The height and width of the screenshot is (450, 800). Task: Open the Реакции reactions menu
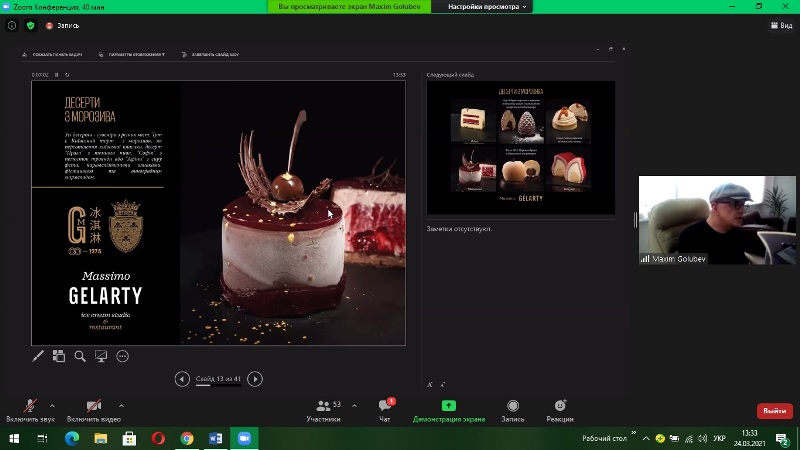point(560,409)
